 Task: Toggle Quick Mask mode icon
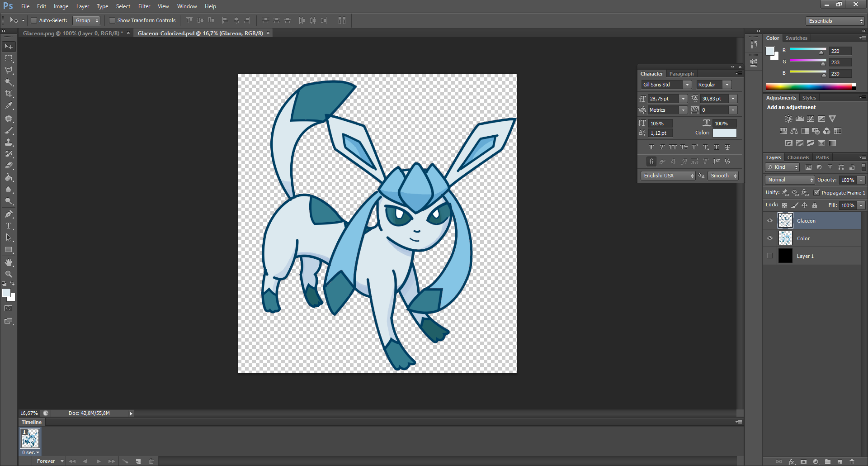pos(9,309)
